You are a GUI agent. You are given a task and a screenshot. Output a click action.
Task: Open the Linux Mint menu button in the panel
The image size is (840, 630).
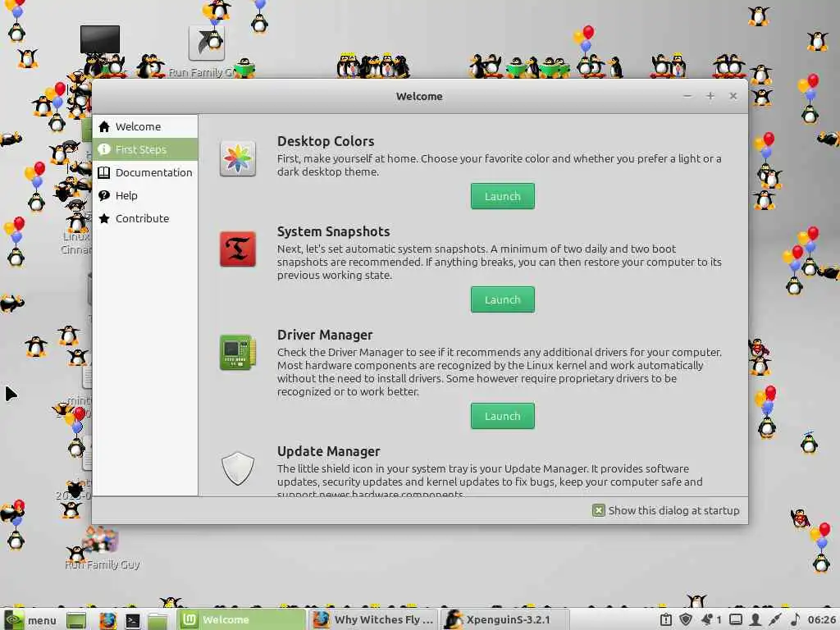tap(30, 620)
